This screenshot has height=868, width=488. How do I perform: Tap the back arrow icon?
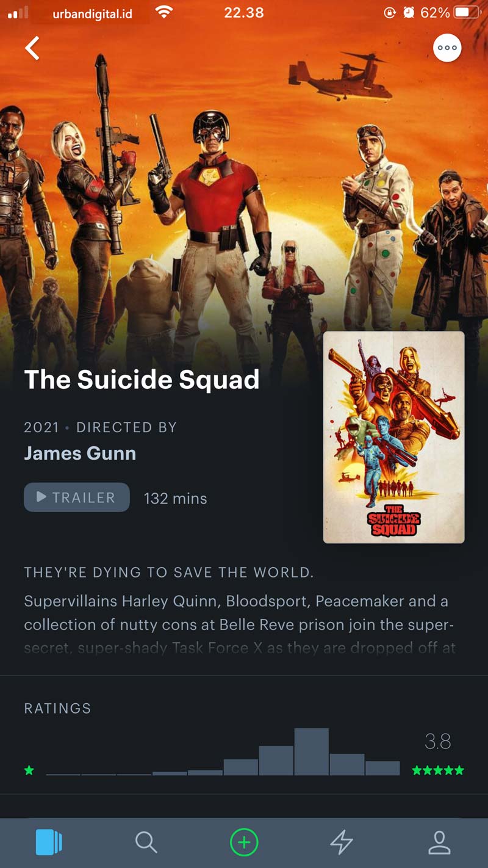tap(32, 48)
